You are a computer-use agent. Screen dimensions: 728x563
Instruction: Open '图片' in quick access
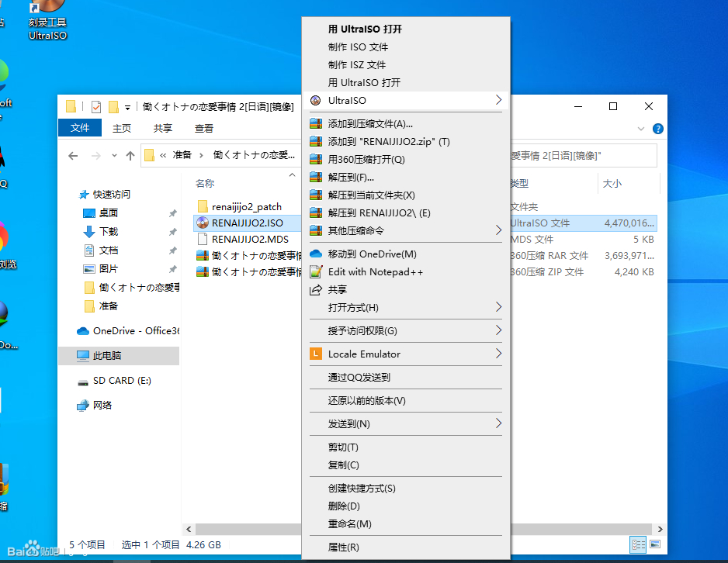click(108, 269)
